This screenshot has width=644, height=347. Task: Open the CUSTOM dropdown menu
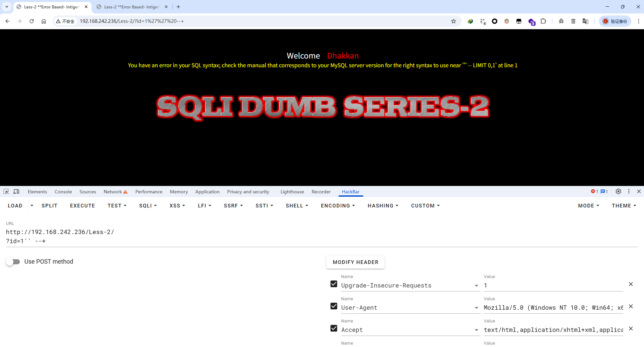tap(426, 205)
